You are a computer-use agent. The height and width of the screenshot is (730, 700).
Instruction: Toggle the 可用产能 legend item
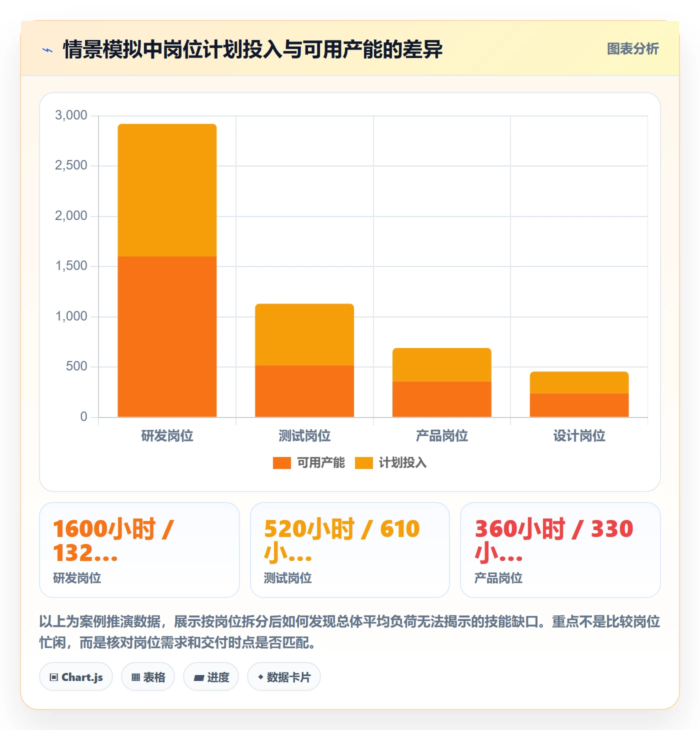tap(308, 462)
